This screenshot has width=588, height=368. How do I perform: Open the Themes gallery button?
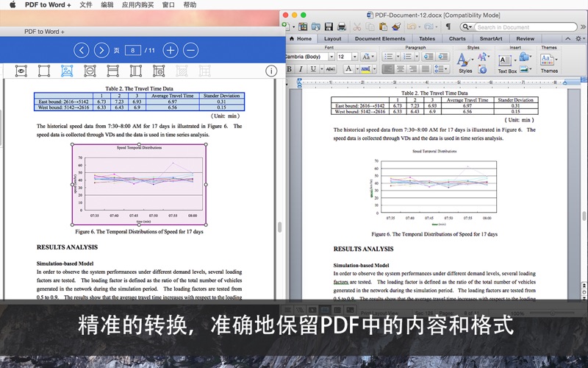point(549,63)
